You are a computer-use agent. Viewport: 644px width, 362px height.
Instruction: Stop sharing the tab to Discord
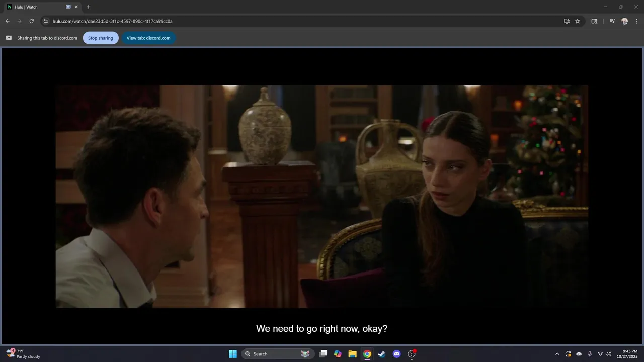(101, 38)
